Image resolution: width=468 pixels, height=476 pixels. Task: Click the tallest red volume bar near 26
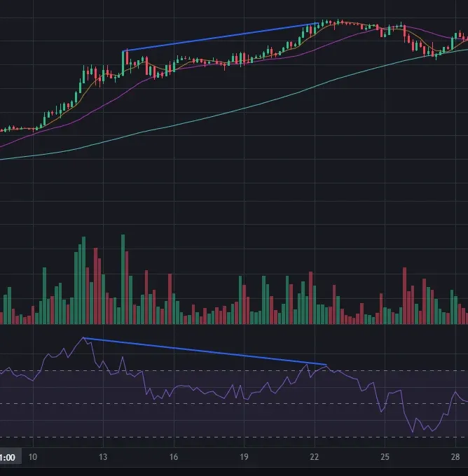coord(404,295)
